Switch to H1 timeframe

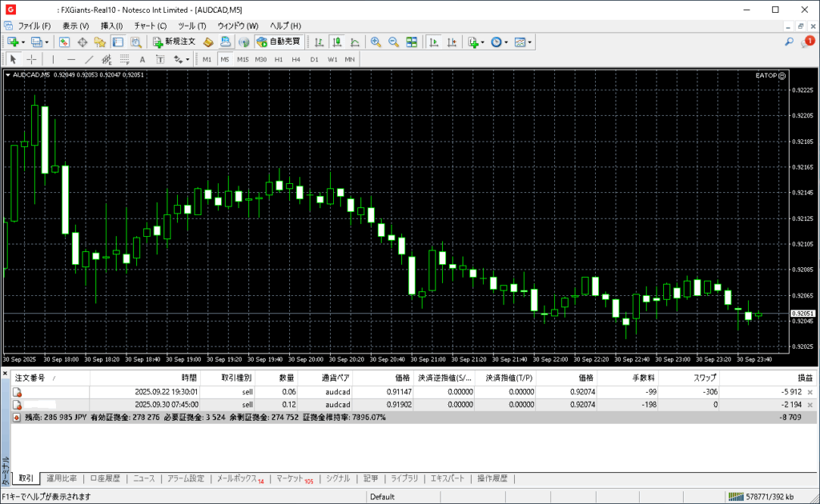(279, 59)
